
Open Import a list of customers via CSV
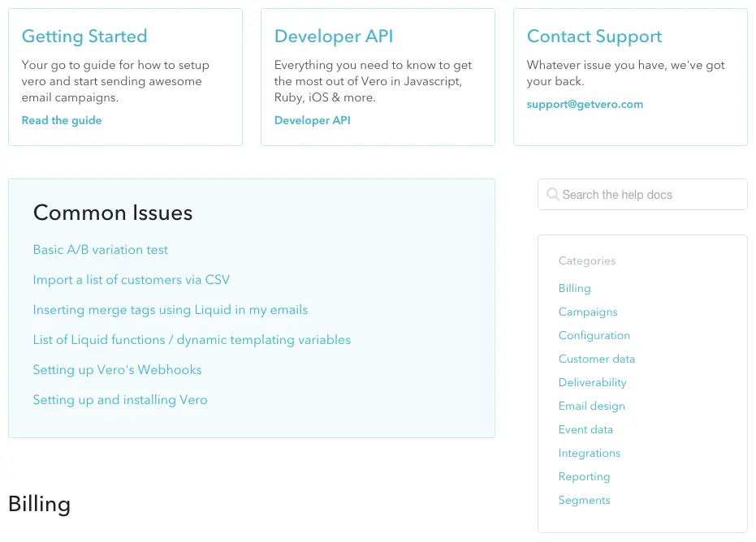click(x=132, y=280)
